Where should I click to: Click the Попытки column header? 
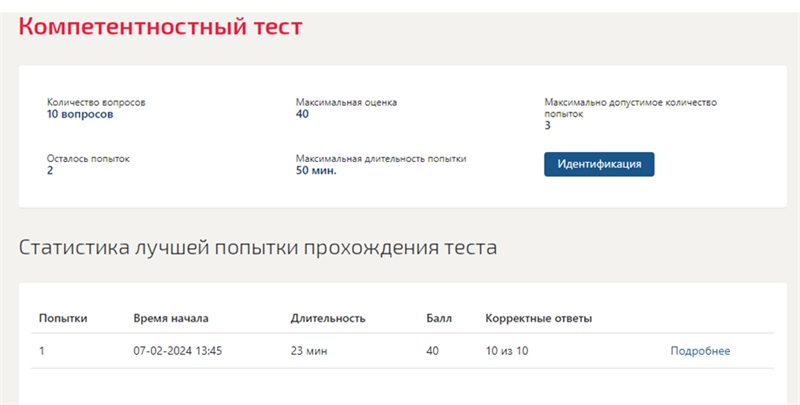pos(63,318)
